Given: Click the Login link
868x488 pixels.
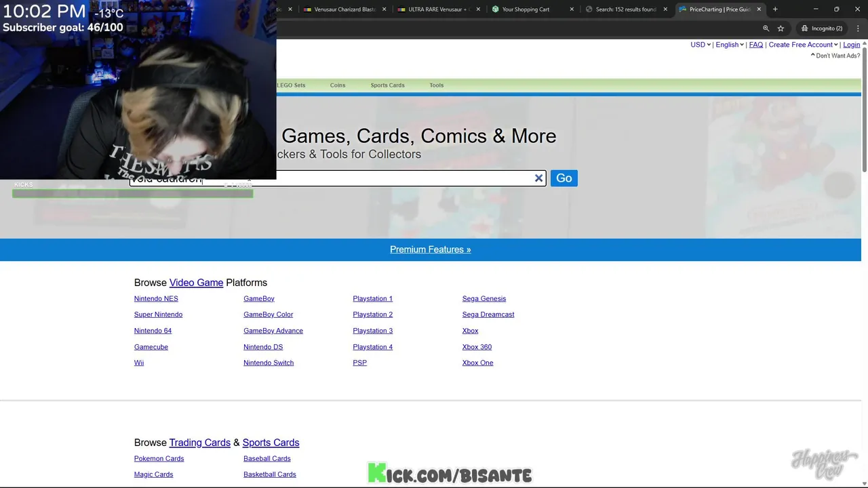Looking at the screenshot, I should pyautogui.click(x=851, y=45).
